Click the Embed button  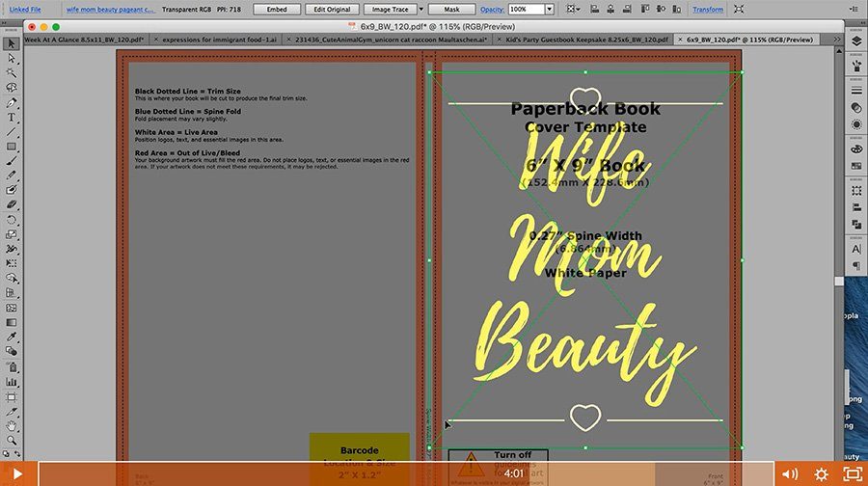(277, 10)
